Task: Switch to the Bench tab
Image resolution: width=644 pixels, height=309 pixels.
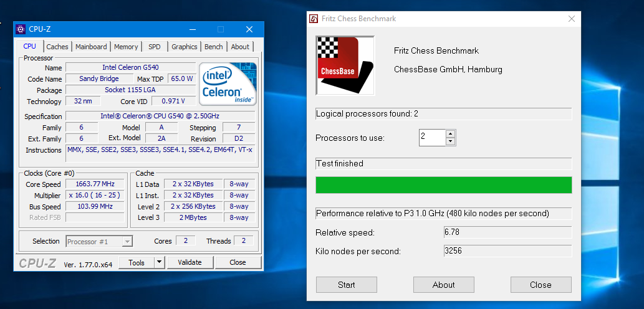Action: [x=214, y=47]
